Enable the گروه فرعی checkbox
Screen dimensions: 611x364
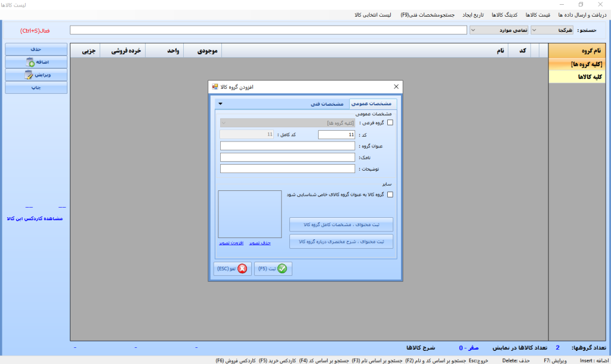point(391,123)
